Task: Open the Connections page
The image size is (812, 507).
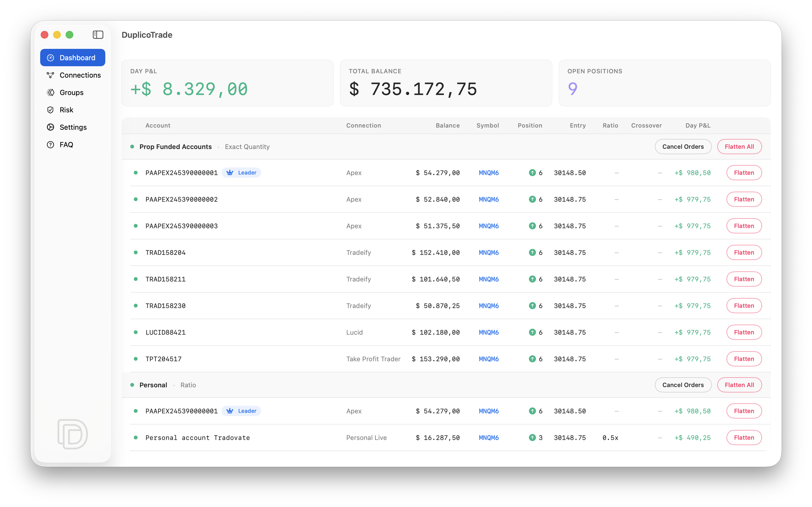Action: [72, 75]
